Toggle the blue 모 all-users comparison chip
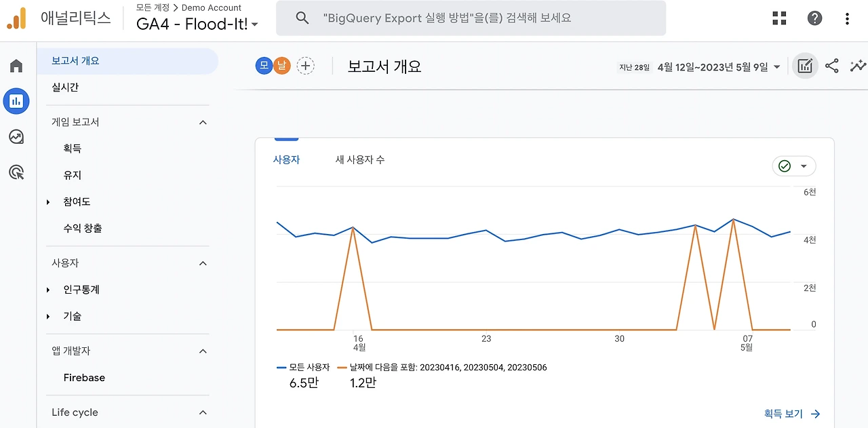The height and width of the screenshot is (428, 868). 264,66
